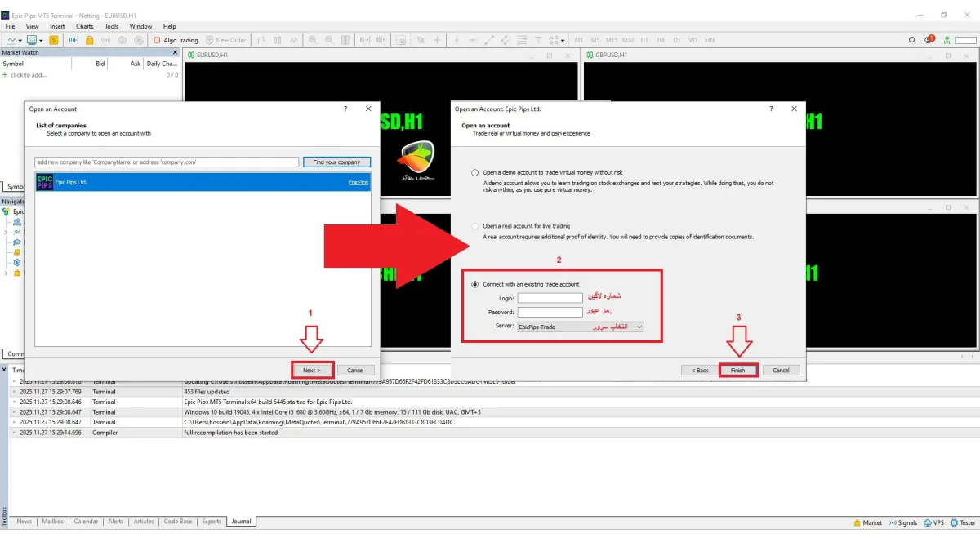Click the zoom in magnifier icon

[313, 40]
